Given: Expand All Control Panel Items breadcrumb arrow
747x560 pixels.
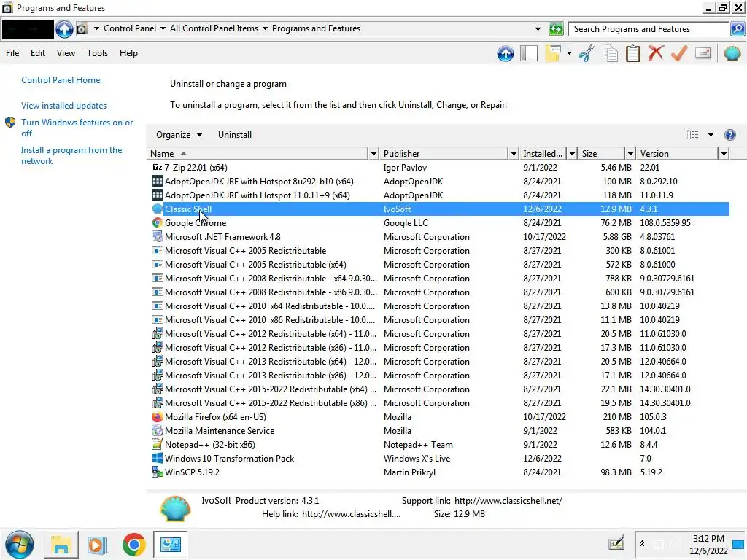Looking at the screenshot, I should tap(265, 28).
